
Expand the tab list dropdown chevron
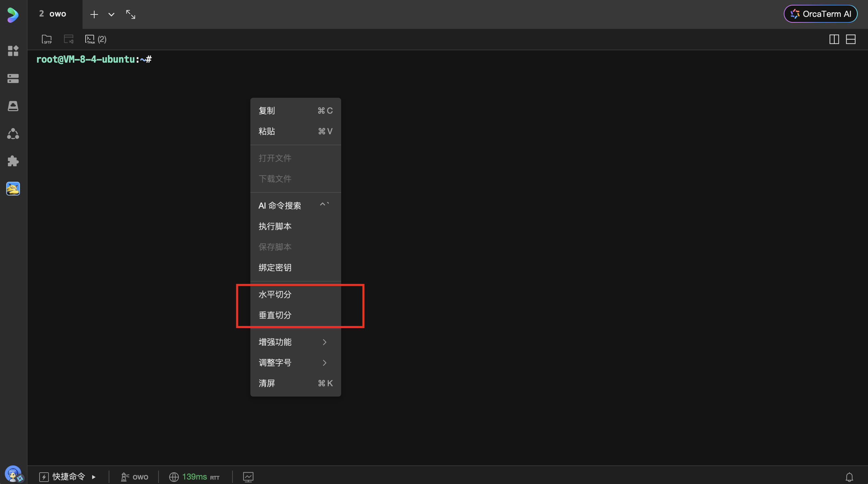point(111,14)
